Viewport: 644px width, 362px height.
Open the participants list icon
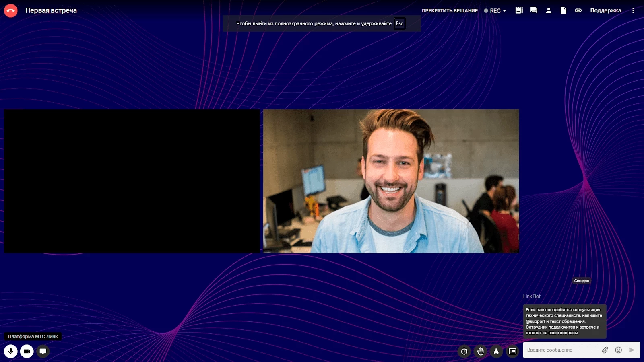[549, 10]
